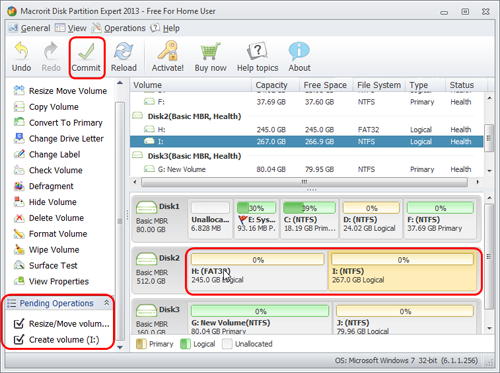The width and height of the screenshot is (500, 373).
Task: Select F: (NTFS) partition block on Disk1
Action: point(440,219)
